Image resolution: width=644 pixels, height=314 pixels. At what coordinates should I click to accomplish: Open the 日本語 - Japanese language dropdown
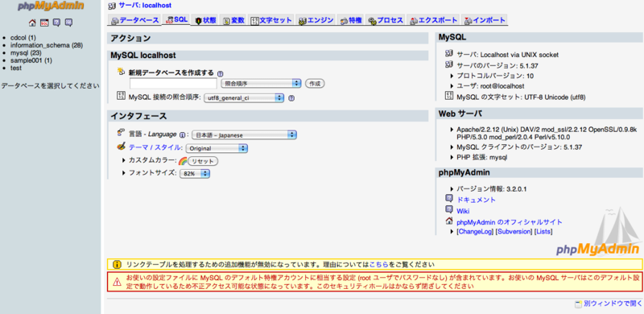244,134
